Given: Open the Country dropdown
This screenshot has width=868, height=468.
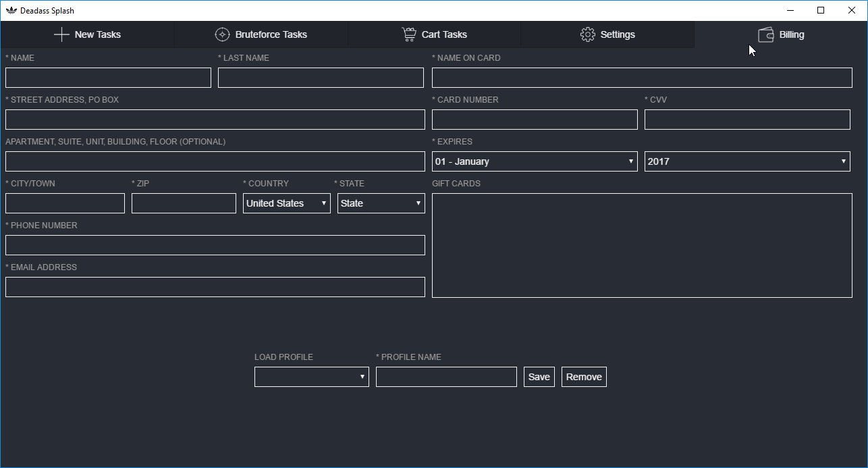Looking at the screenshot, I should tap(287, 203).
